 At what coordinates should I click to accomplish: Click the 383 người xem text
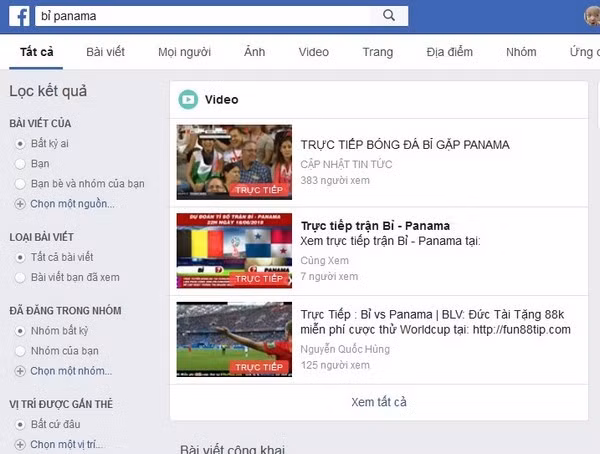pos(335,180)
